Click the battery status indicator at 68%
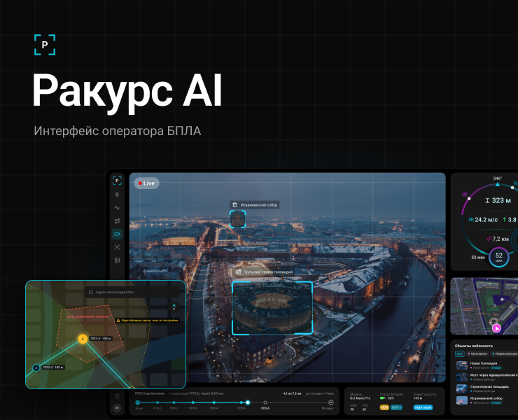Screen dimensions: 518x420 coord(387,398)
